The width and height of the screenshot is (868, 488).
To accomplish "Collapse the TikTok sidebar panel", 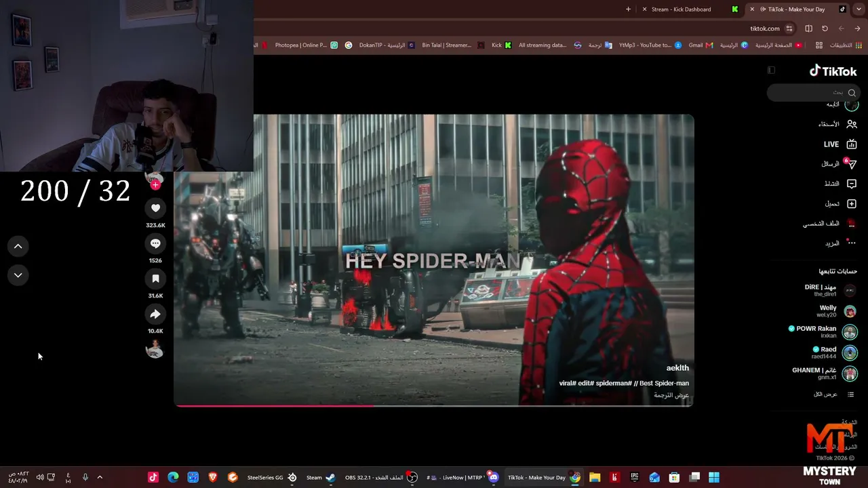I will pos(771,70).
